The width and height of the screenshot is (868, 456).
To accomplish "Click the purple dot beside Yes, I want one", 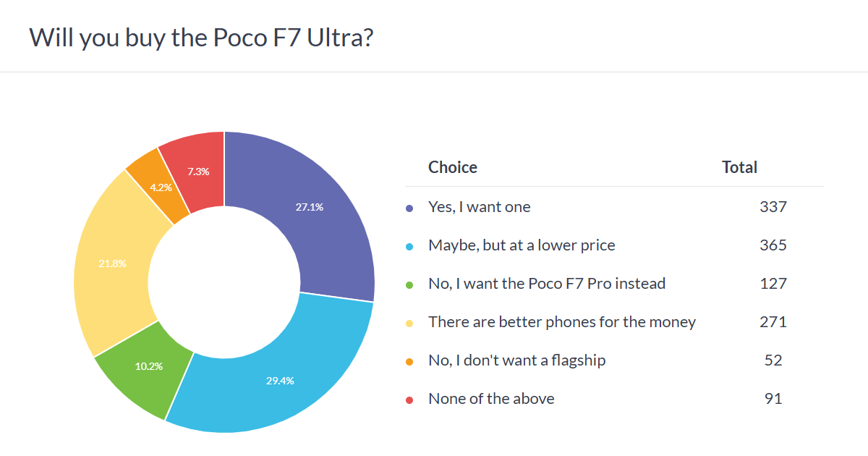I will tap(409, 208).
